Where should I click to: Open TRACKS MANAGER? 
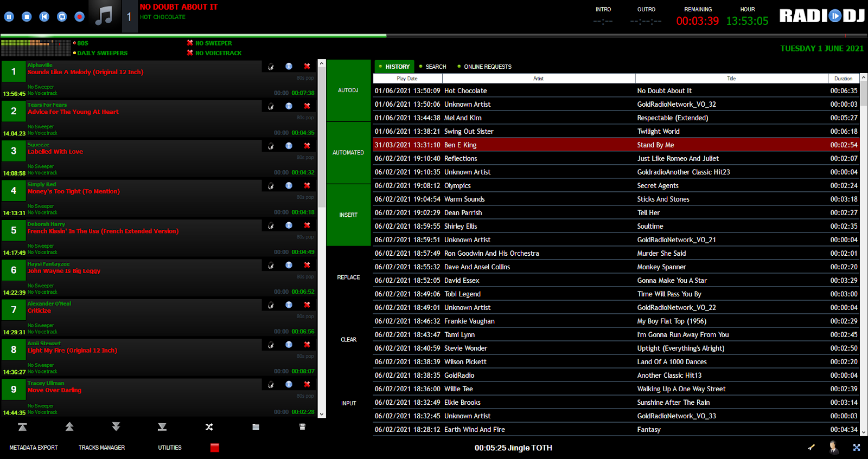point(101,448)
